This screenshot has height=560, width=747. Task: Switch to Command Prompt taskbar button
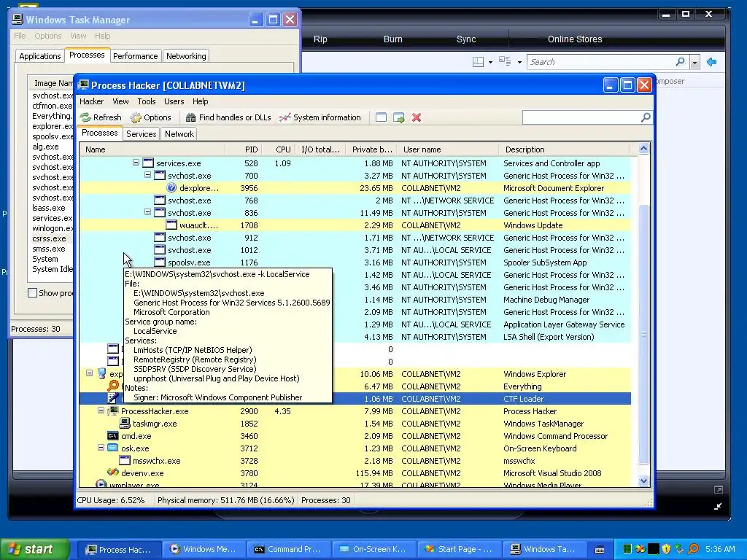287,550
